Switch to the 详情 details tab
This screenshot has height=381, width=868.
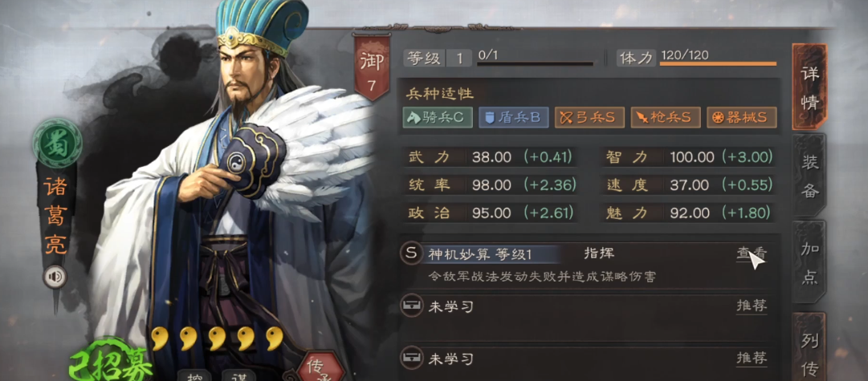(810, 87)
